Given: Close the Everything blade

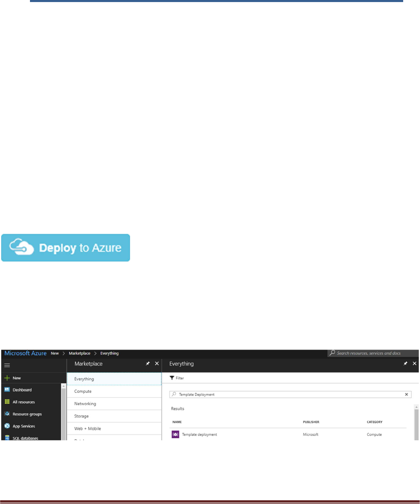Looking at the screenshot, I should 414,364.
